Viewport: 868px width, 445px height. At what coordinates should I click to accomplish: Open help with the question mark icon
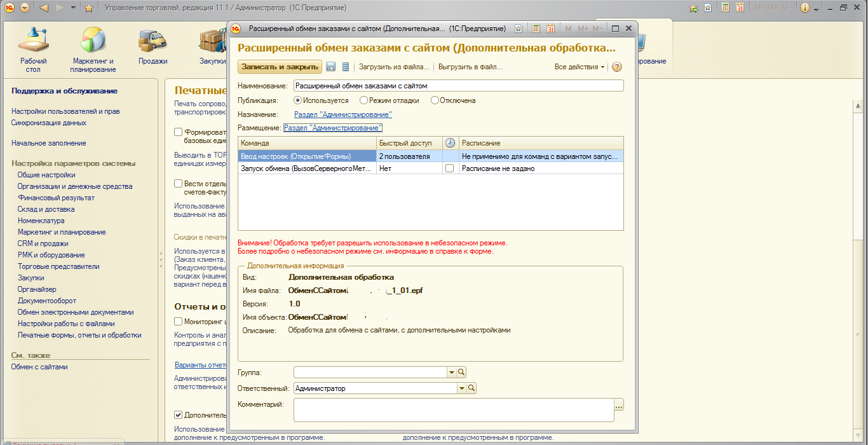(616, 67)
